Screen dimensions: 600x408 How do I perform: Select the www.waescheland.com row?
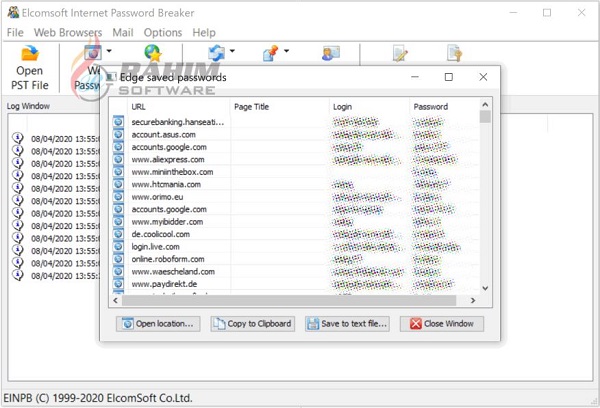(x=295, y=271)
